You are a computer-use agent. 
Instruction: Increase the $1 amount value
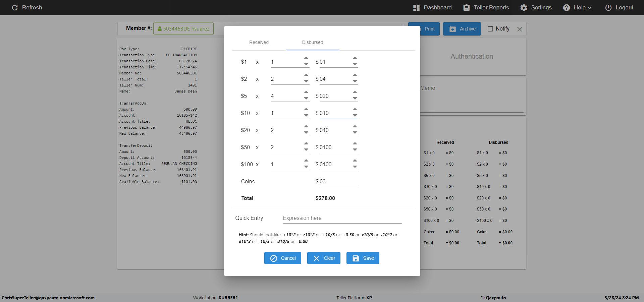coord(355,58)
